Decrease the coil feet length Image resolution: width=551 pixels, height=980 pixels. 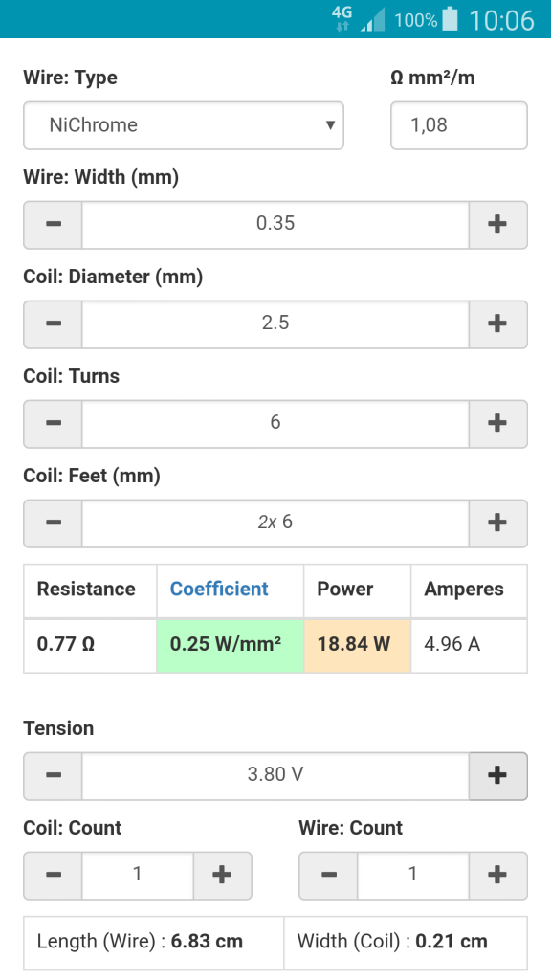54,523
